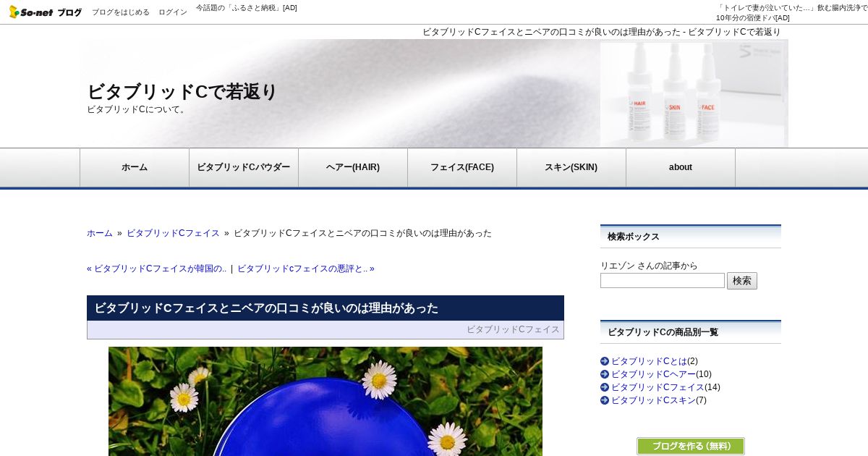
Task: Click the 10年分の宿便ドバ[AD] ad text
Action: [753, 18]
